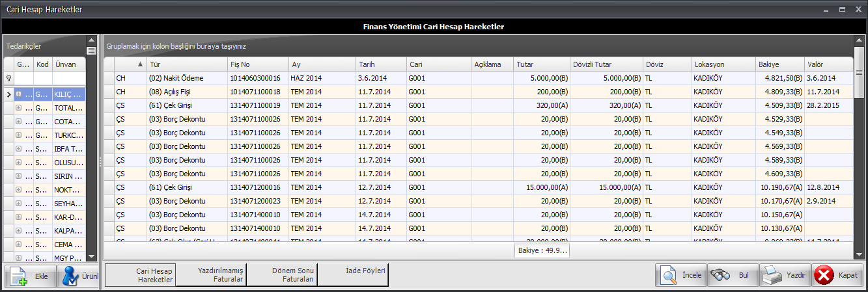868x292 pixels.
Task: Open İncele magnifier icon button
Action: click(669, 275)
